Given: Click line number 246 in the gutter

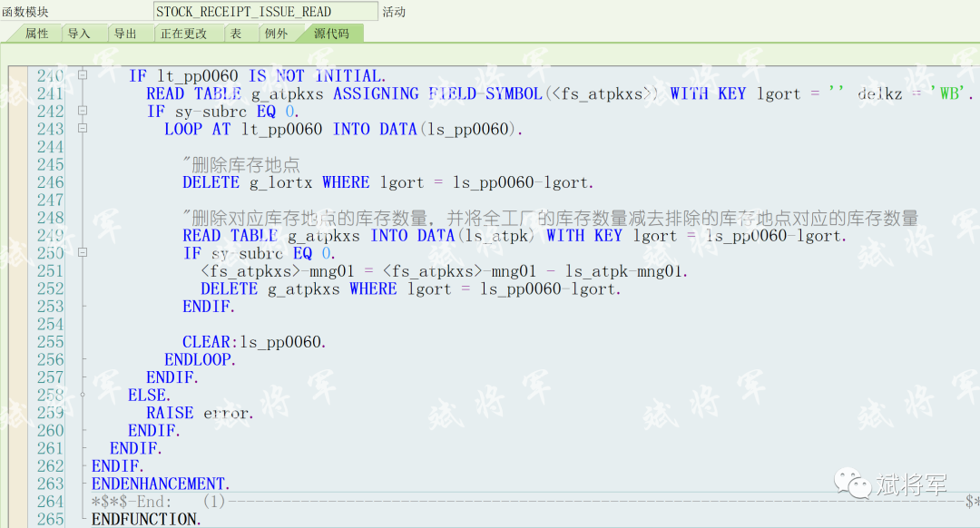Looking at the screenshot, I should (50, 182).
